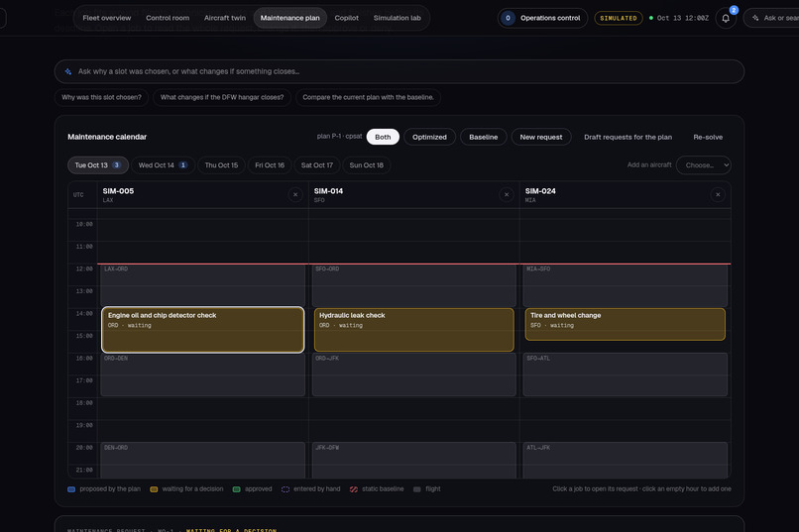Screen dimensions: 799x532
Task: Select the Thu Oct 15 day tab
Action: click(221, 164)
